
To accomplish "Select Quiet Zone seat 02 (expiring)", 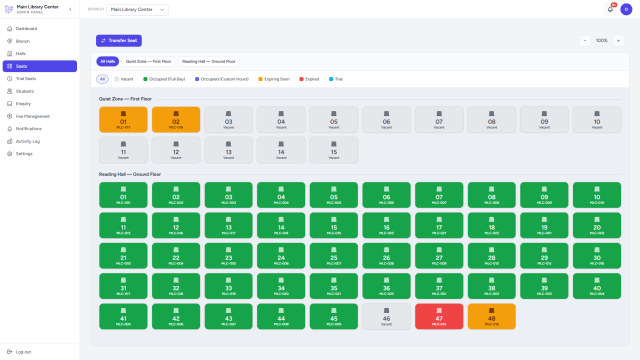I will (x=176, y=120).
